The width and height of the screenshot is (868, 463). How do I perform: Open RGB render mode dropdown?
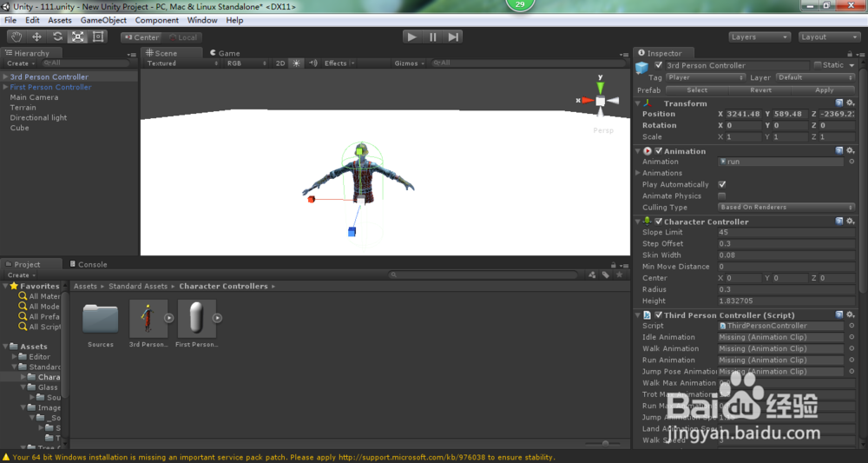247,63
